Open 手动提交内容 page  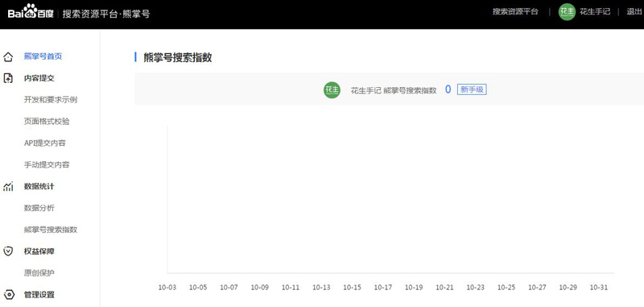[47, 165]
